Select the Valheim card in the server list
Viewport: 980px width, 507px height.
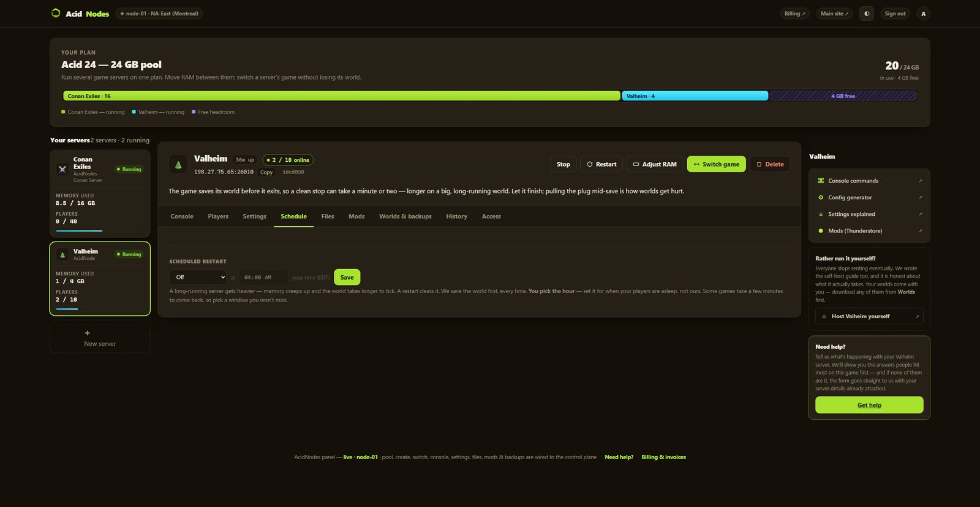[100, 279]
